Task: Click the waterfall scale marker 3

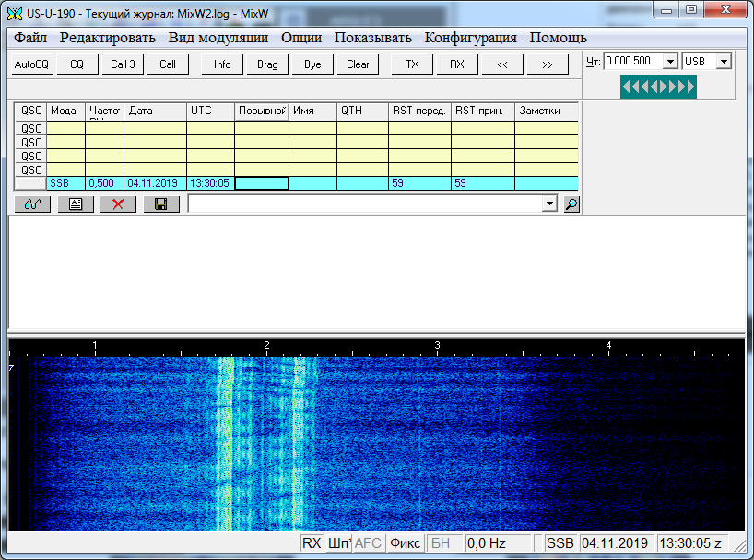Action: tap(438, 345)
